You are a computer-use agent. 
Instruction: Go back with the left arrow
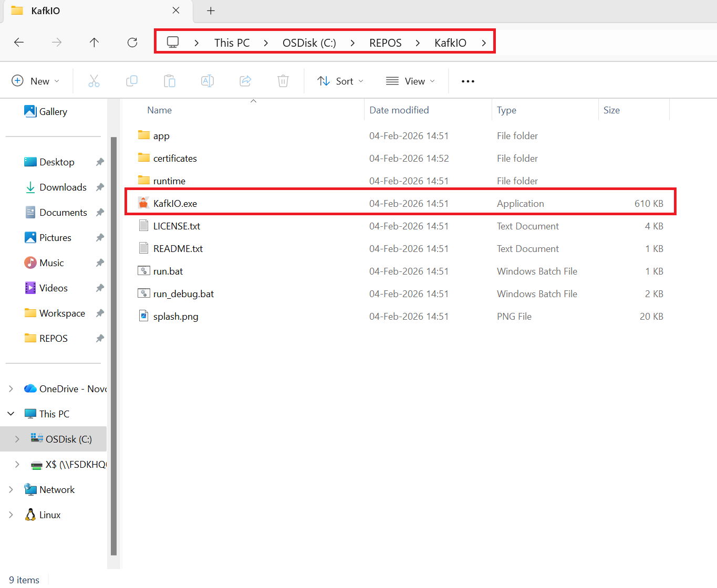click(x=19, y=43)
